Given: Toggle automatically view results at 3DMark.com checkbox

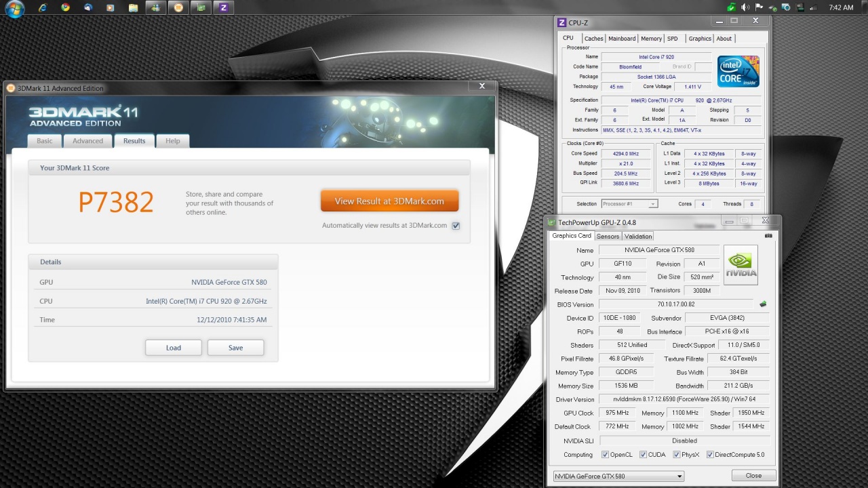Looking at the screenshot, I should click(x=456, y=226).
